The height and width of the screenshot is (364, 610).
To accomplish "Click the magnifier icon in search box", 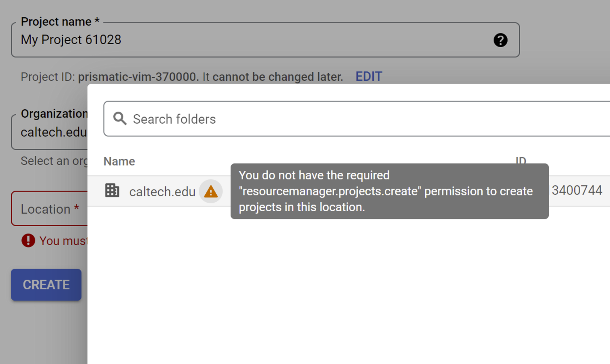I will [x=120, y=119].
